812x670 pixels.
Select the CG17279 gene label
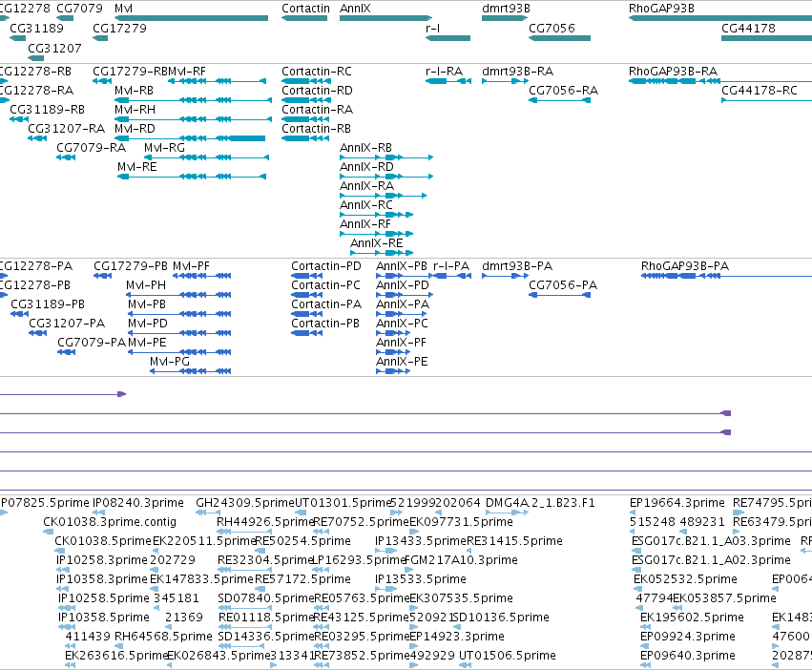coord(119,28)
